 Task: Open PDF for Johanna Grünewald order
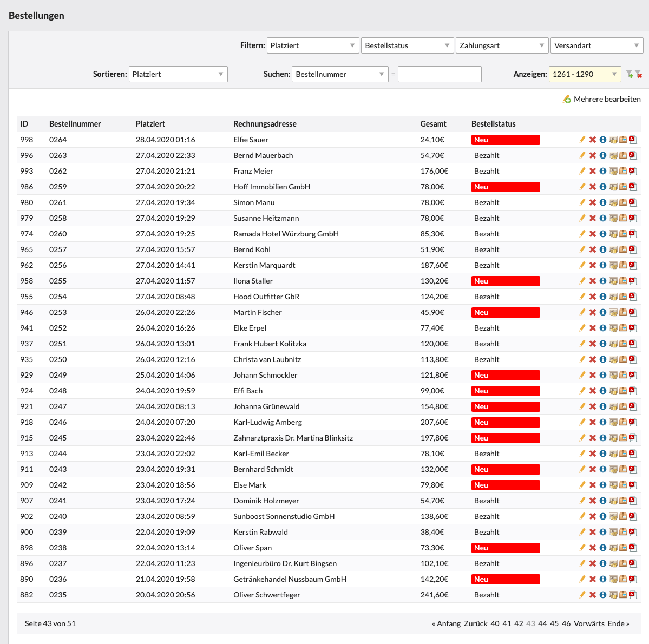(x=633, y=406)
